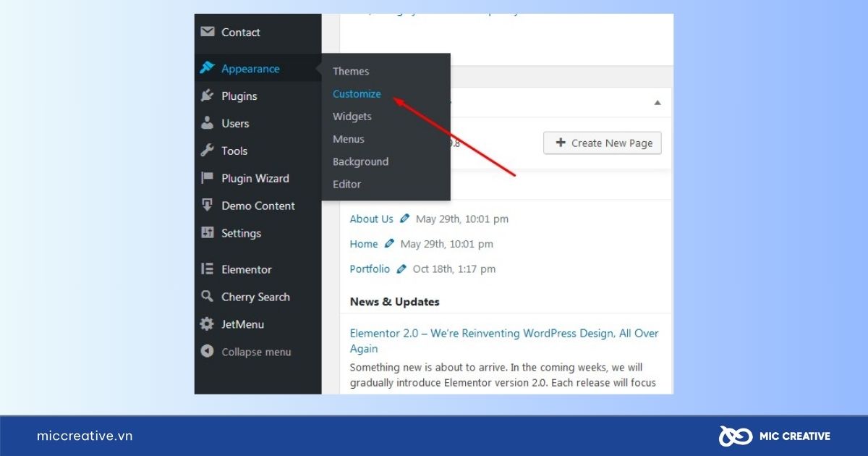The height and width of the screenshot is (456, 868).
Task: Launch Plugin Wizard from its flag icon
Action: tap(208, 178)
